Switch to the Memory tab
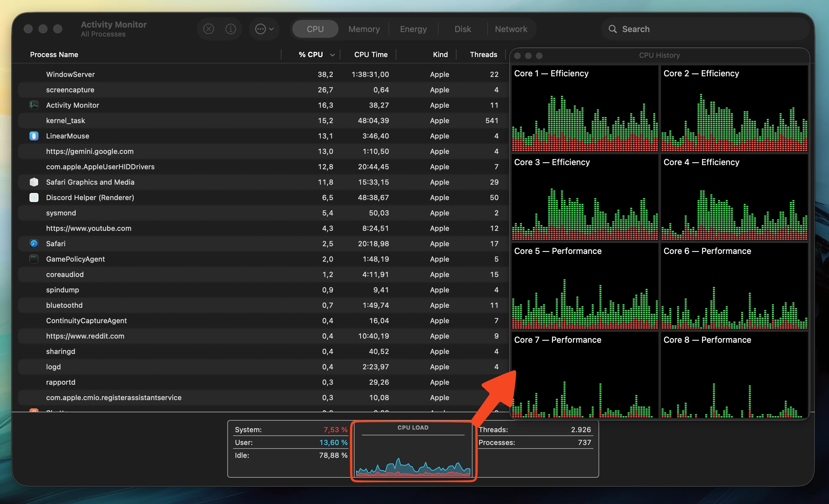The image size is (829, 504). coord(364,29)
